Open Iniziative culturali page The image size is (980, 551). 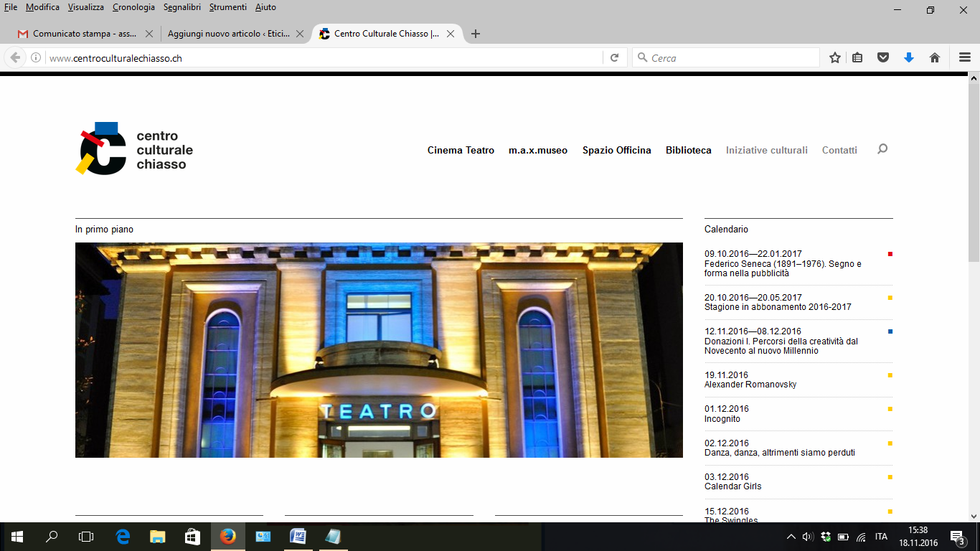coord(767,150)
